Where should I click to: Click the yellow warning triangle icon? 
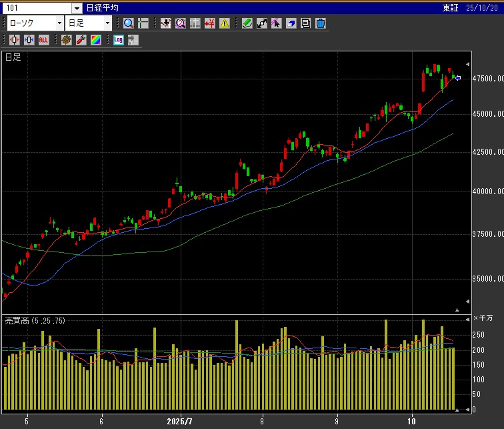pos(225,23)
